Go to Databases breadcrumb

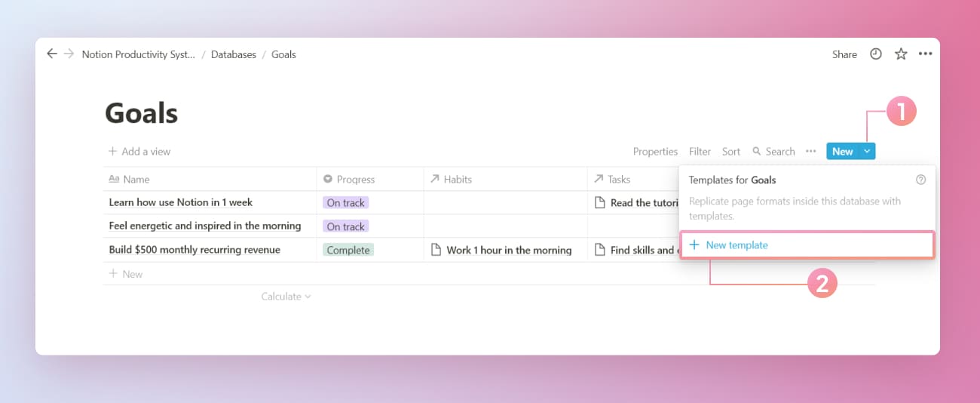point(233,54)
